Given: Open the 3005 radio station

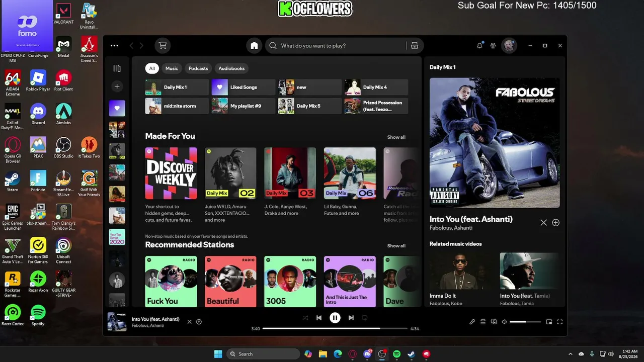Looking at the screenshot, I should (x=290, y=282).
